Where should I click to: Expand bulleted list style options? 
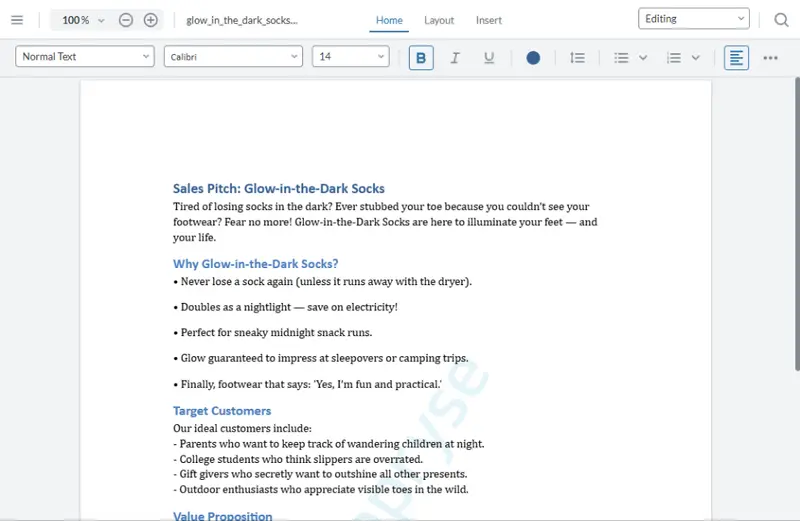[643, 58]
